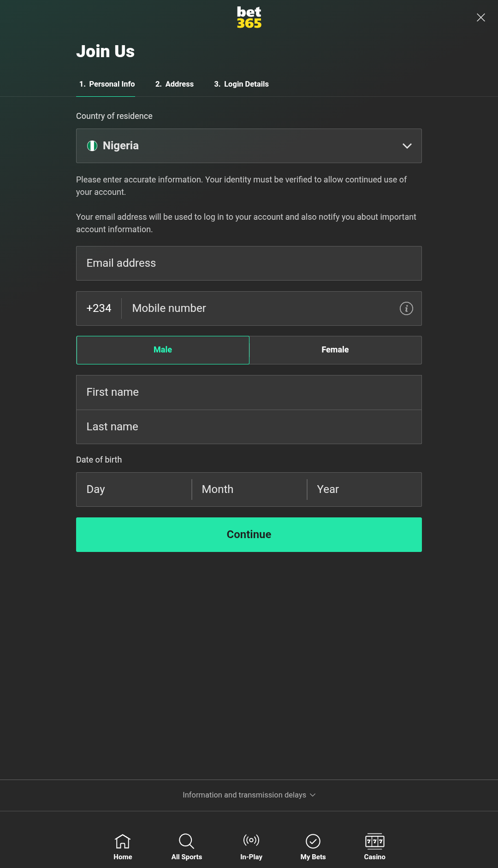Close the Join Us registration form
Viewport: 498px width, 868px height.
click(480, 18)
